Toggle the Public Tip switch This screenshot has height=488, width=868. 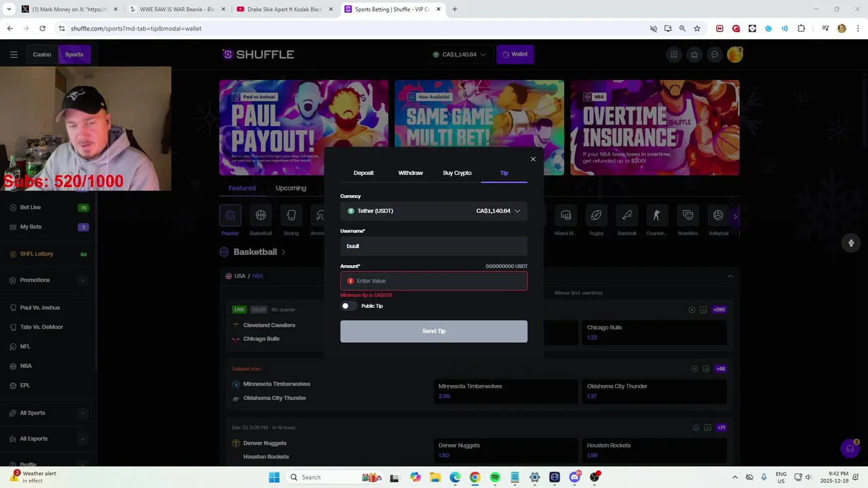(347, 306)
